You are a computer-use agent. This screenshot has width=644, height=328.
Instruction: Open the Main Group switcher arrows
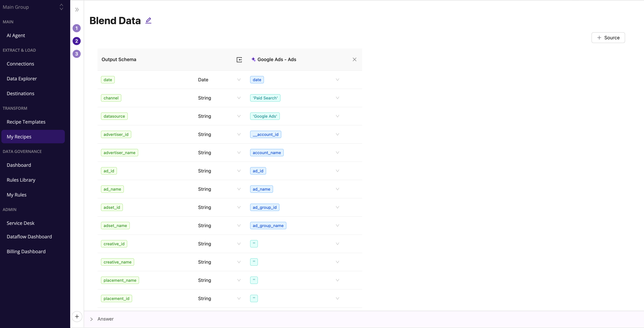[61, 7]
